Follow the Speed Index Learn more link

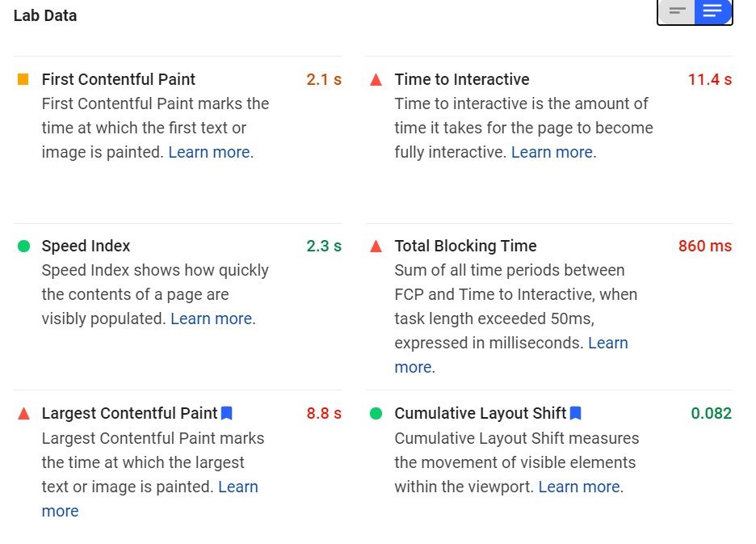(x=211, y=318)
